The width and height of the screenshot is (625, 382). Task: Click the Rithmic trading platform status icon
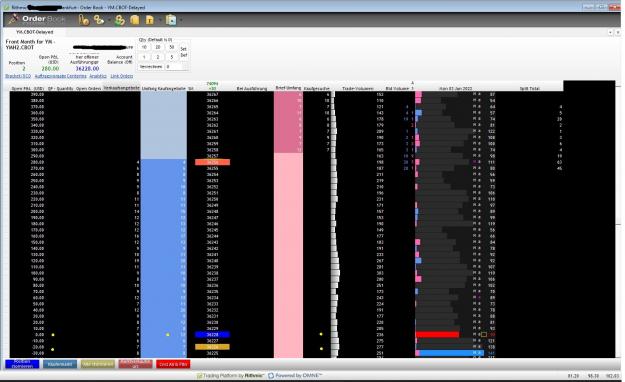click(x=199, y=376)
